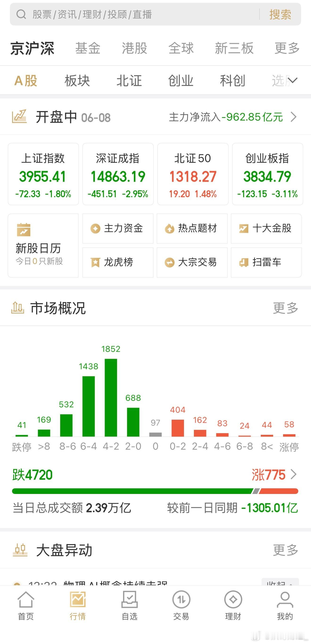Screen dimensions: 311x644
Task: Tap the 跌4720 count text
Action: 33,474
